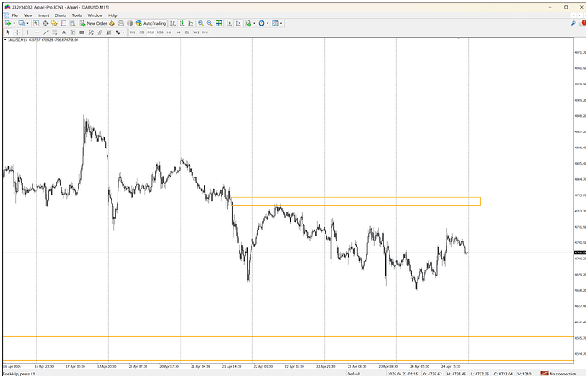This screenshot has height=378, width=588.
Task: Click the 'Default' profile in status bar
Action: pyautogui.click(x=354, y=374)
